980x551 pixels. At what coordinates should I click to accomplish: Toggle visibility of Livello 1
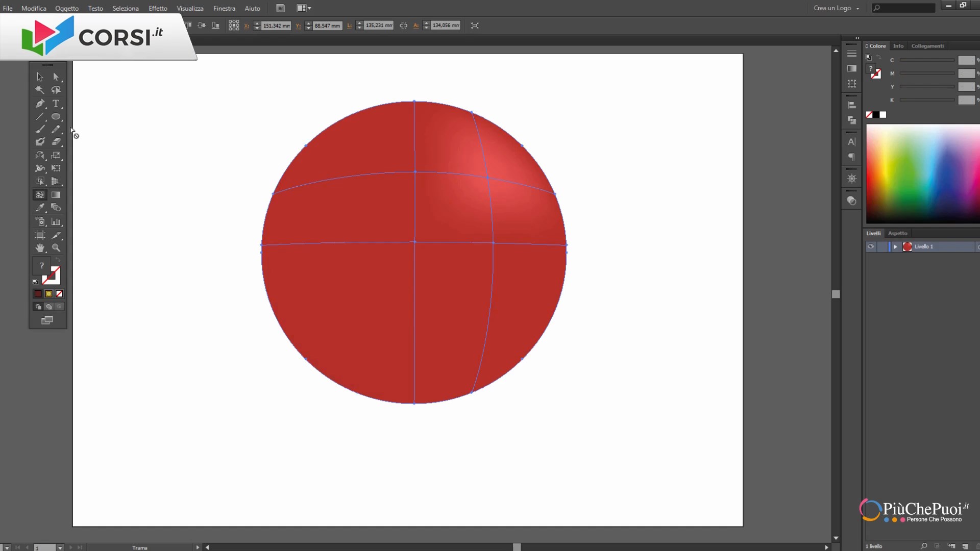click(x=871, y=246)
